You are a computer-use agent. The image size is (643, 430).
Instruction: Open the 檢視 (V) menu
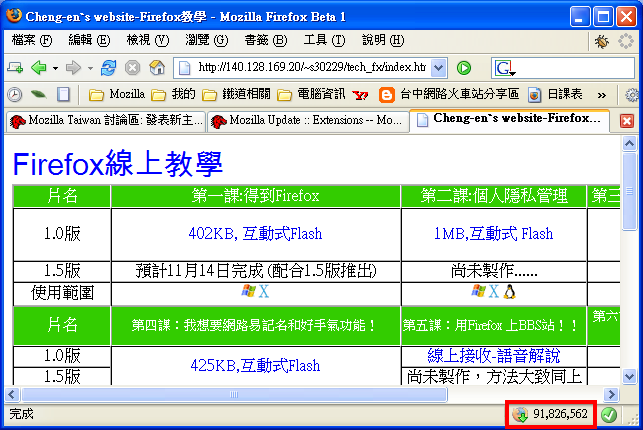click(x=148, y=40)
